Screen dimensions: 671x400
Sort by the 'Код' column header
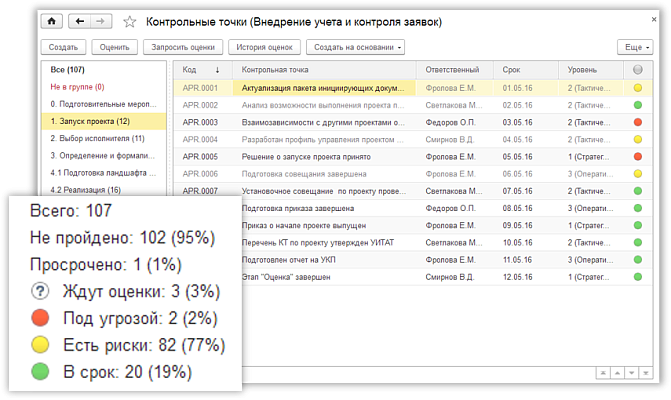point(203,70)
